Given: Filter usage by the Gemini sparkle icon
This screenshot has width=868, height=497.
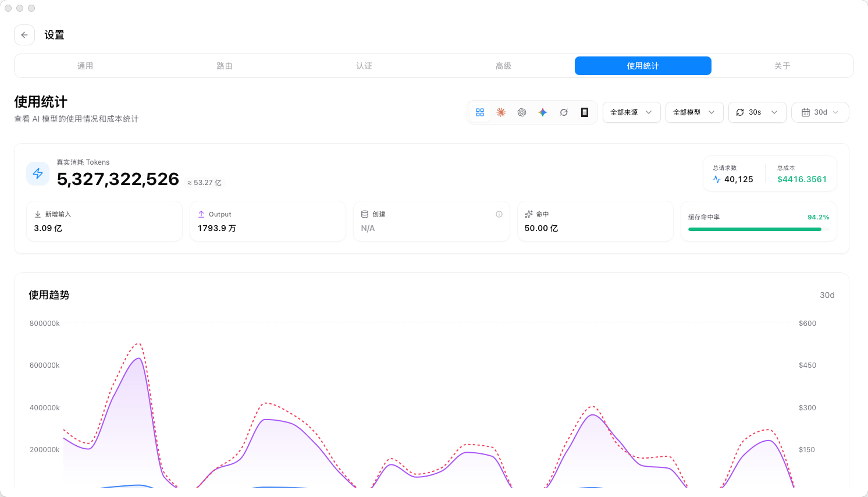Looking at the screenshot, I should (543, 112).
